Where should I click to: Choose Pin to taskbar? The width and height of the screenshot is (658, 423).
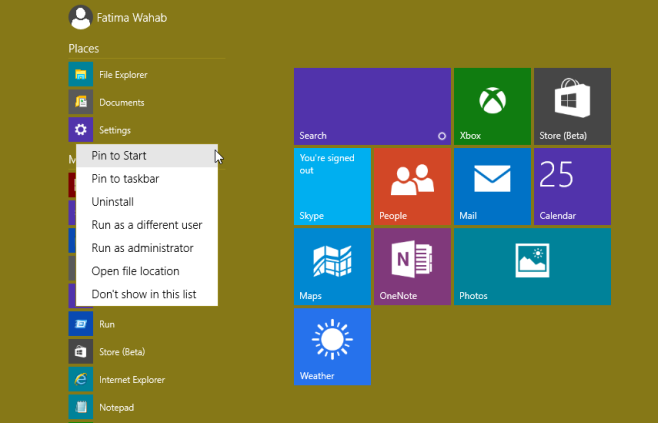click(x=147, y=179)
